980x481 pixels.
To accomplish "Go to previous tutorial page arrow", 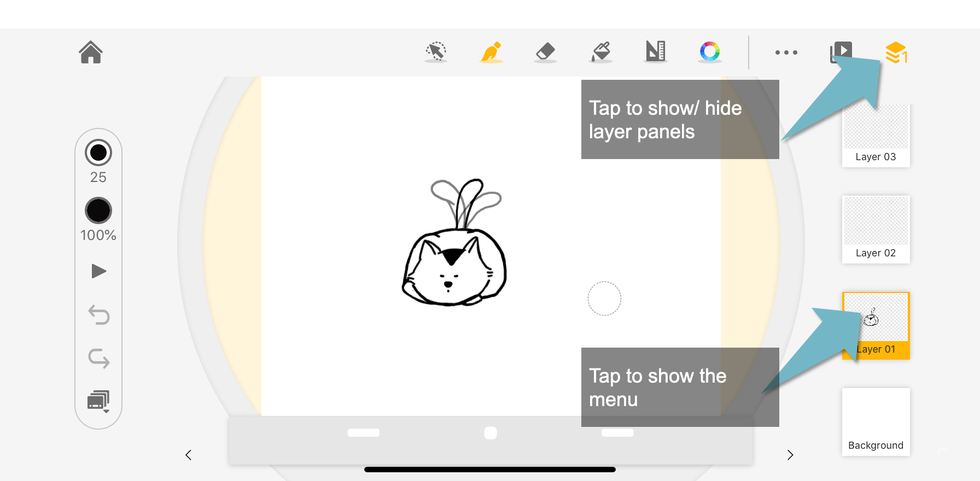I will click(x=189, y=455).
